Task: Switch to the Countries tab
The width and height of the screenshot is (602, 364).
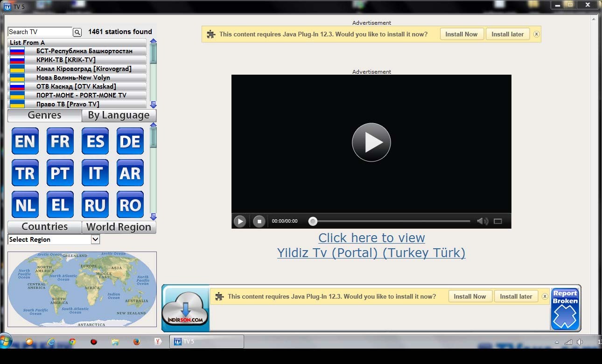Action: click(x=44, y=227)
